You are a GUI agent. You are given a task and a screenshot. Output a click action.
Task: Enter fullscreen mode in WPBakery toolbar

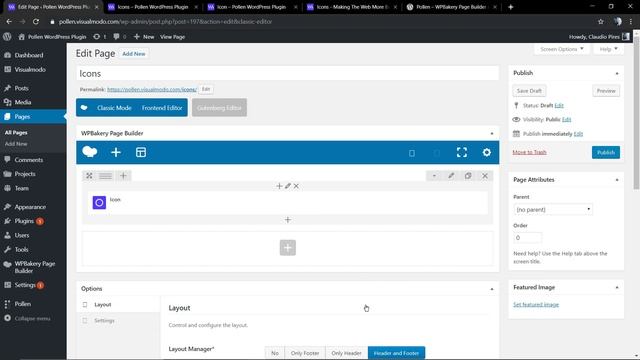click(x=462, y=152)
